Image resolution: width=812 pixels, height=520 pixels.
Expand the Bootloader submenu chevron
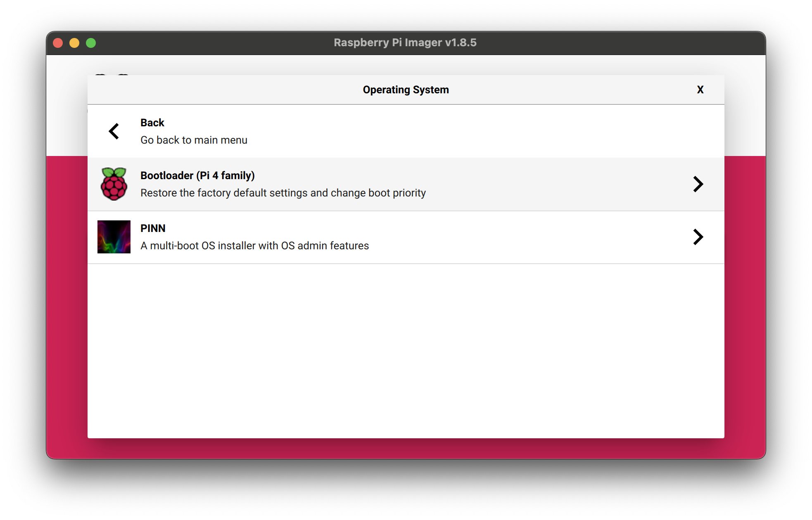click(x=698, y=184)
